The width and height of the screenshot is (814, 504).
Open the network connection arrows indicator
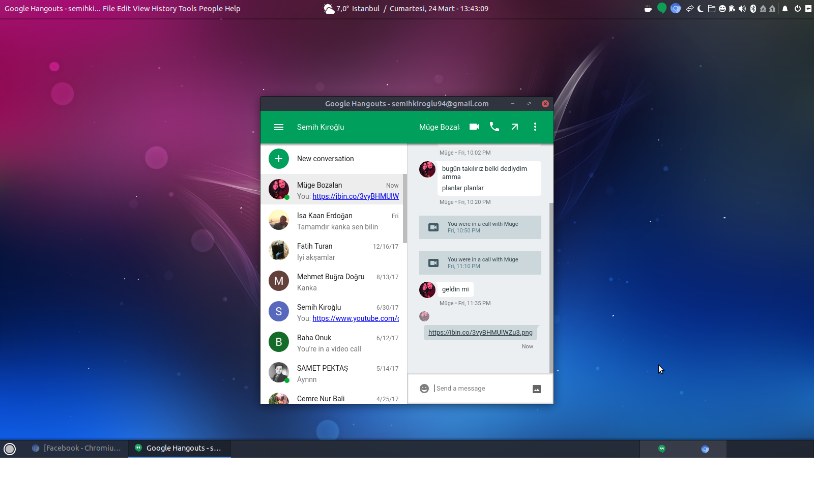pyautogui.click(x=690, y=9)
